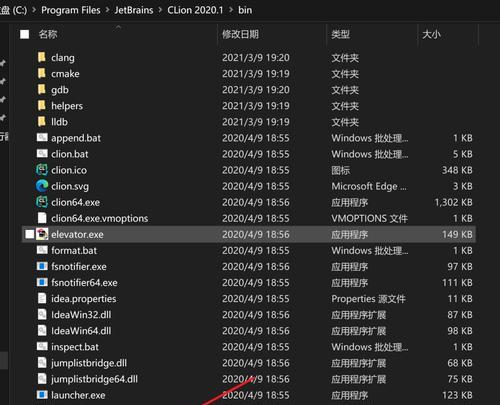Click the 123 KB size of launcher.exe
Viewport: 500px width, 405px height.
(x=457, y=395)
